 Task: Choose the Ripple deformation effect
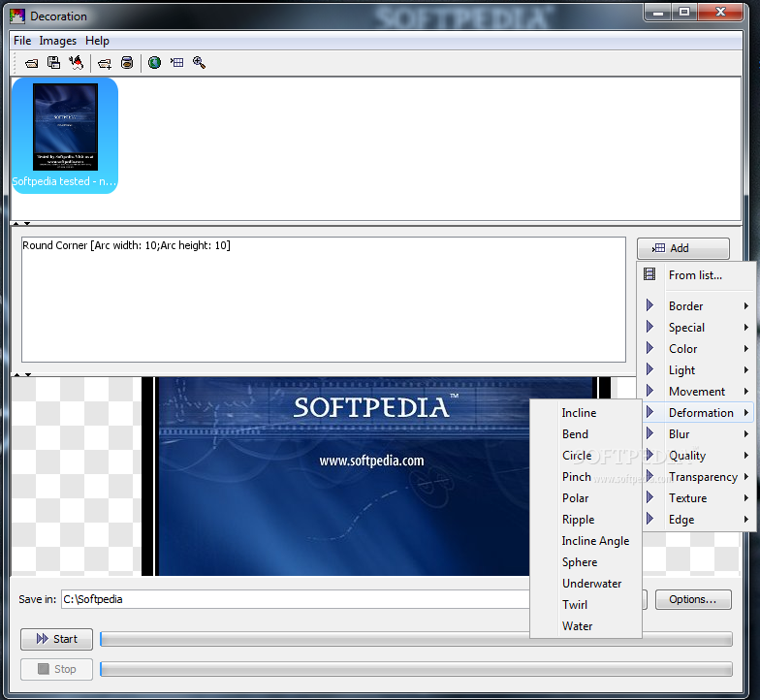click(586, 520)
